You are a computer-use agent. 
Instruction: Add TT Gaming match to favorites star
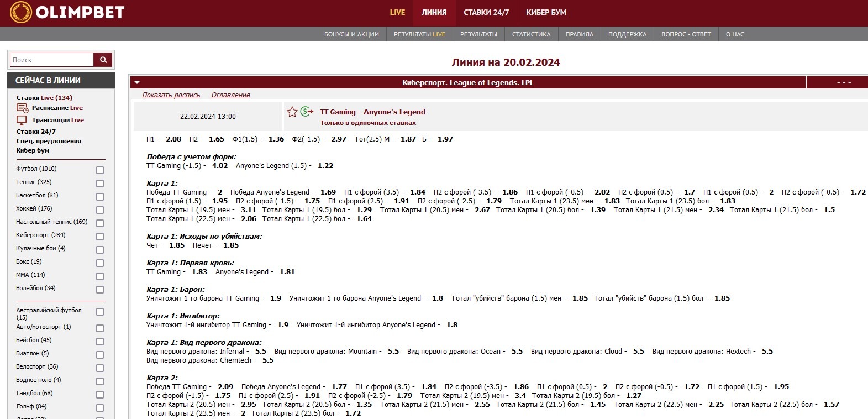[x=292, y=112]
